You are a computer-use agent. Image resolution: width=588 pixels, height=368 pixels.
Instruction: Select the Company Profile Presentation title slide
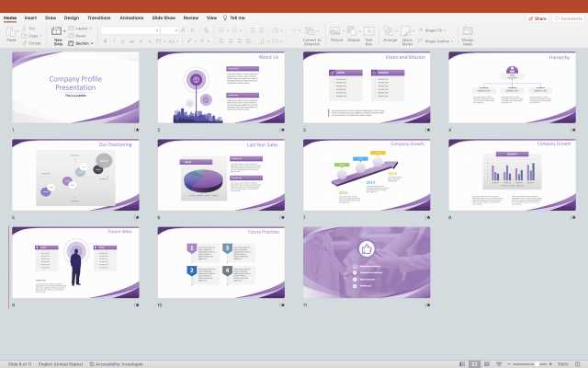coord(75,87)
